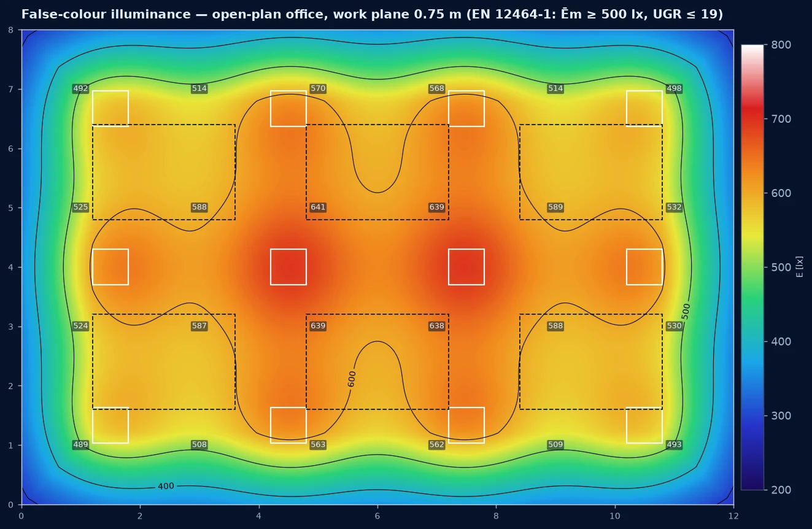Click the 562 illuminance value label

click(436, 445)
